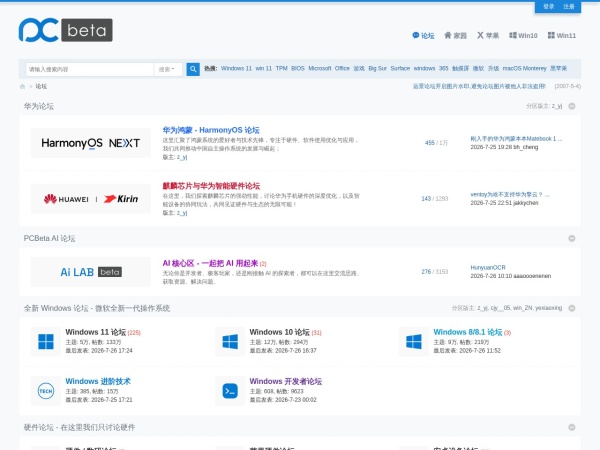Go to 苹果 in top navigation
The height and width of the screenshot is (450, 600).
[488, 36]
